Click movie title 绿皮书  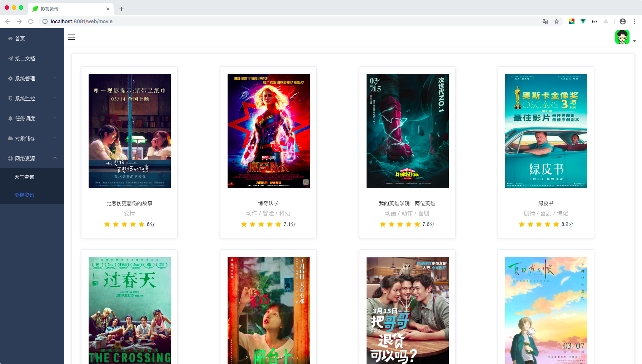[546, 203]
